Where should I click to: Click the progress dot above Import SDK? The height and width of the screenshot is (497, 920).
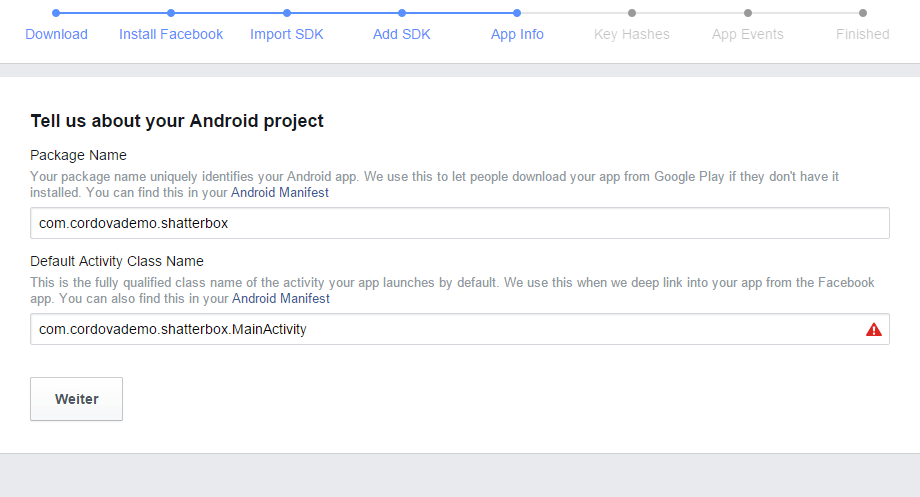(x=287, y=13)
